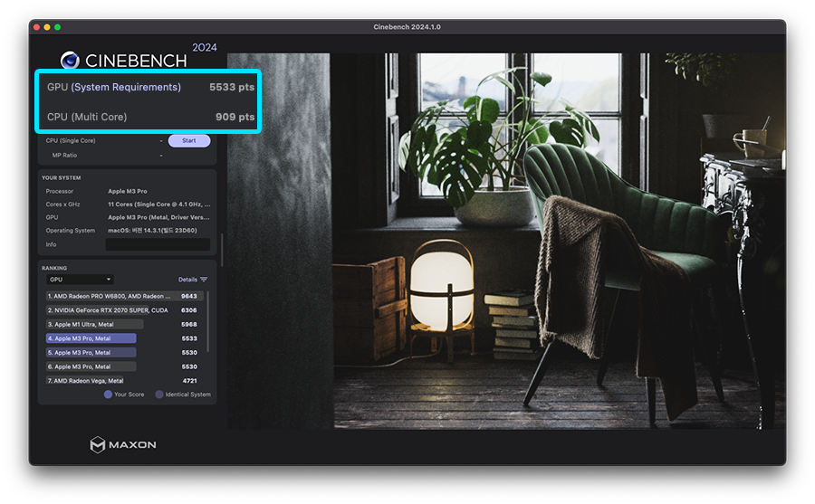Click the 909 pts CPU score
The image size is (815, 504).
235,117
